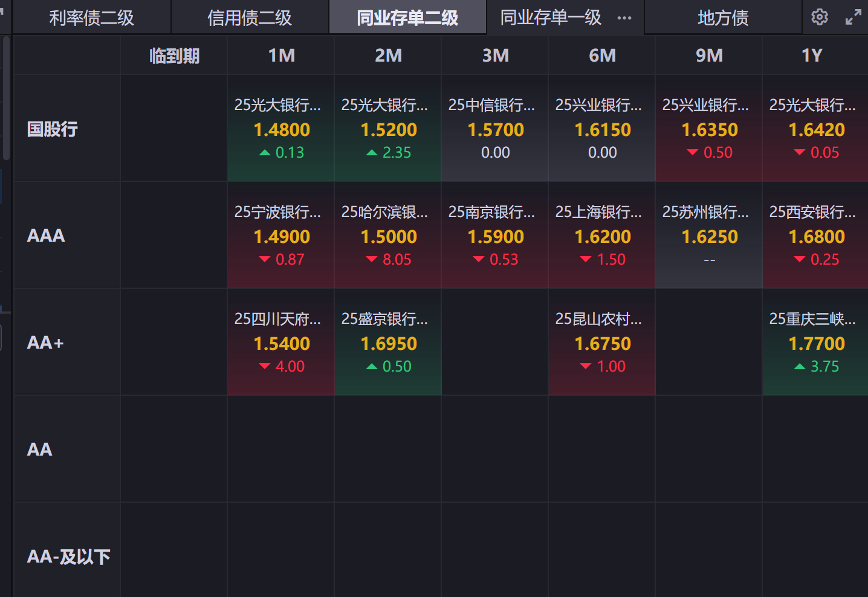This screenshot has width=868, height=597.
Task: Click the 国股行 1M cell 1.4800
Action: click(281, 129)
